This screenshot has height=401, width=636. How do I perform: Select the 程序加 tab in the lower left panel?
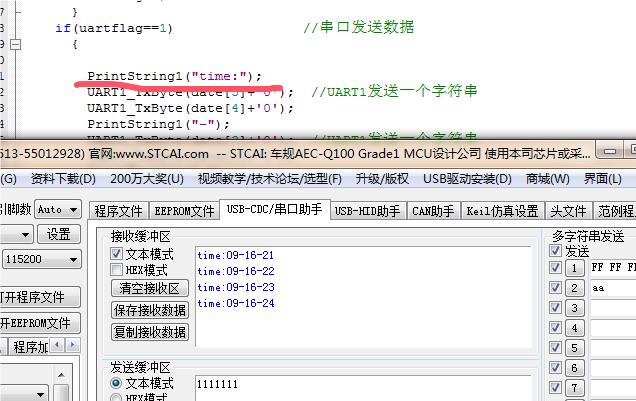pyautogui.click(x=29, y=347)
